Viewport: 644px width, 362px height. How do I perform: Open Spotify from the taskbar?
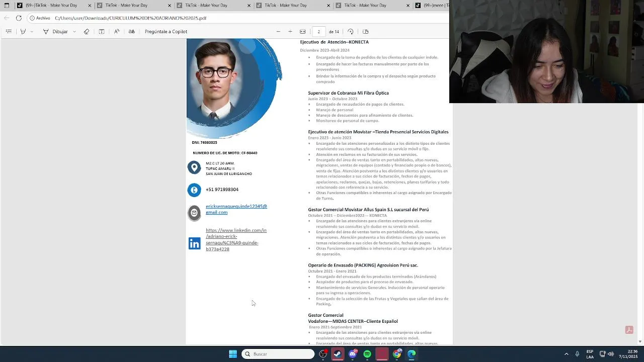click(x=367, y=354)
